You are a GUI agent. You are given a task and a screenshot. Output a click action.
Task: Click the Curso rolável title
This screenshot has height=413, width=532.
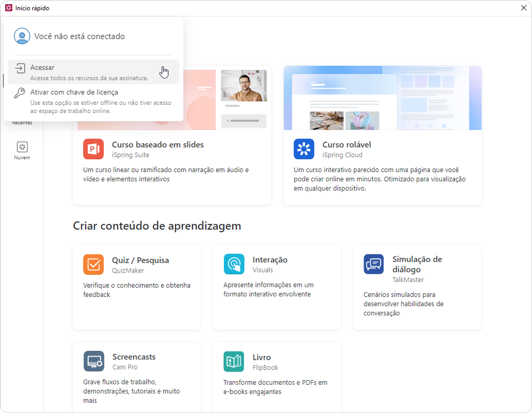coord(347,145)
